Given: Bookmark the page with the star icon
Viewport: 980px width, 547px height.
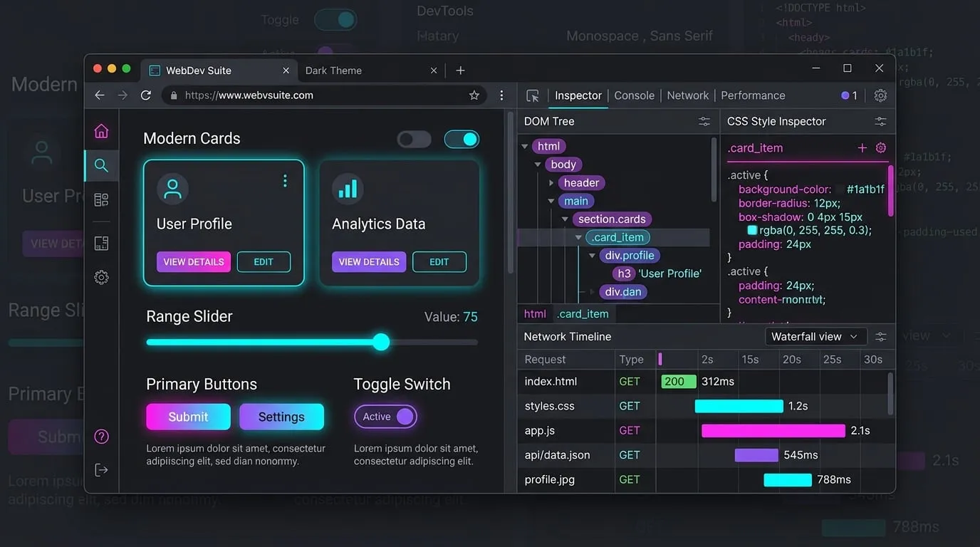Looking at the screenshot, I should pos(474,95).
